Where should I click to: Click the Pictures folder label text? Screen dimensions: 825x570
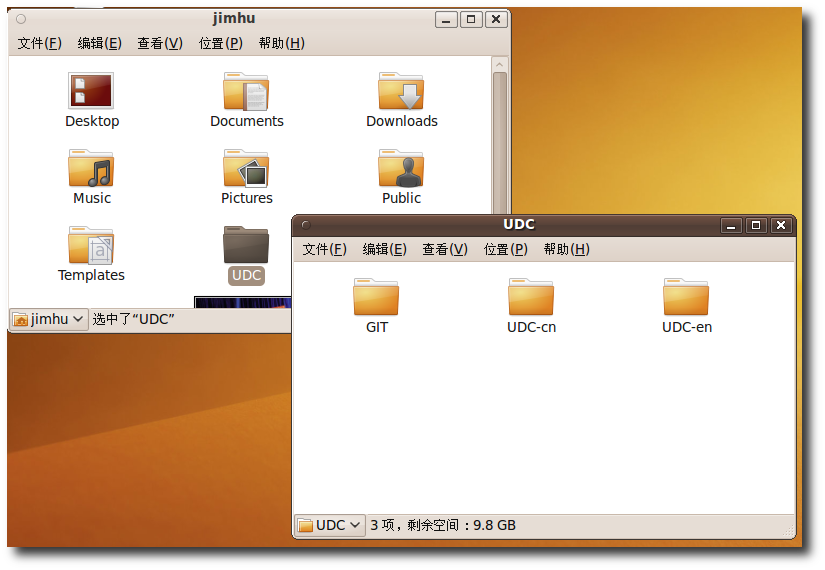[x=247, y=198]
